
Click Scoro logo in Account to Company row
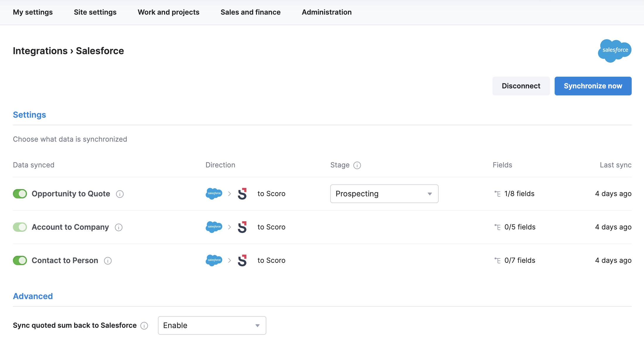[x=242, y=227]
